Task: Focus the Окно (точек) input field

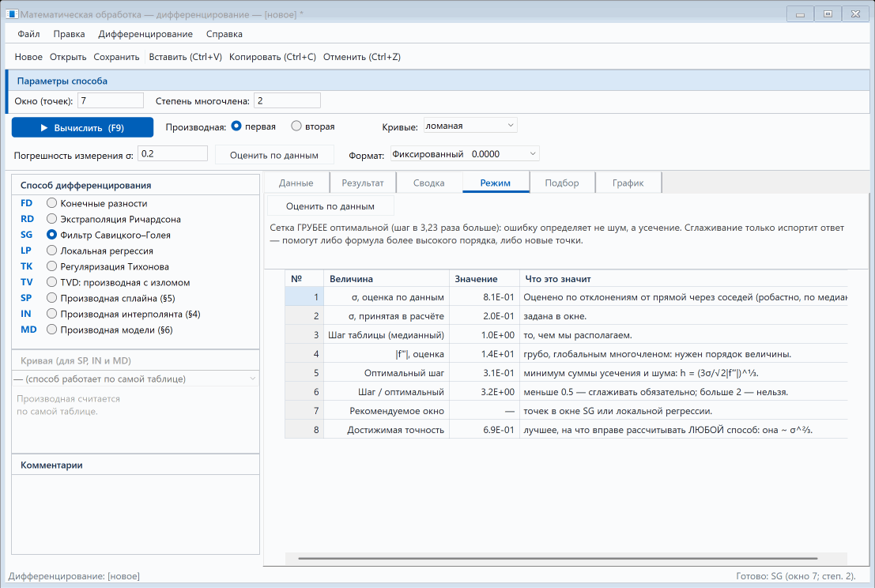Action: 110,100
